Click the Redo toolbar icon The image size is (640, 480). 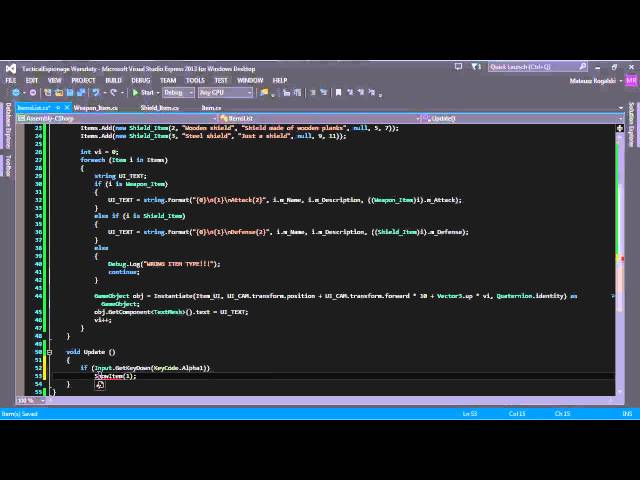click(x=113, y=93)
